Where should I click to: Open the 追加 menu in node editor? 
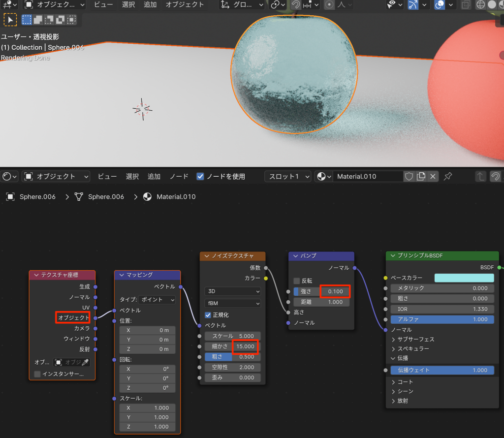pos(154,176)
